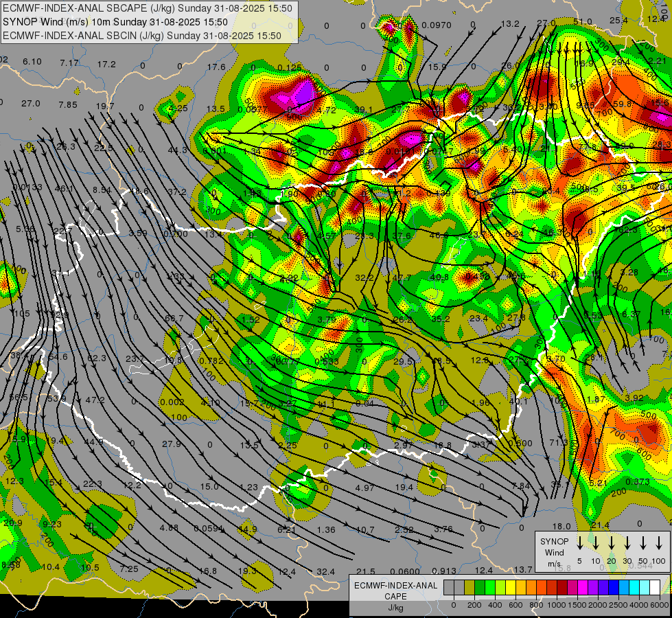Image resolution: width=672 pixels, height=618 pixels.
Task: Click the 'm/s' unit in wind legend
Action: [554, 564]
